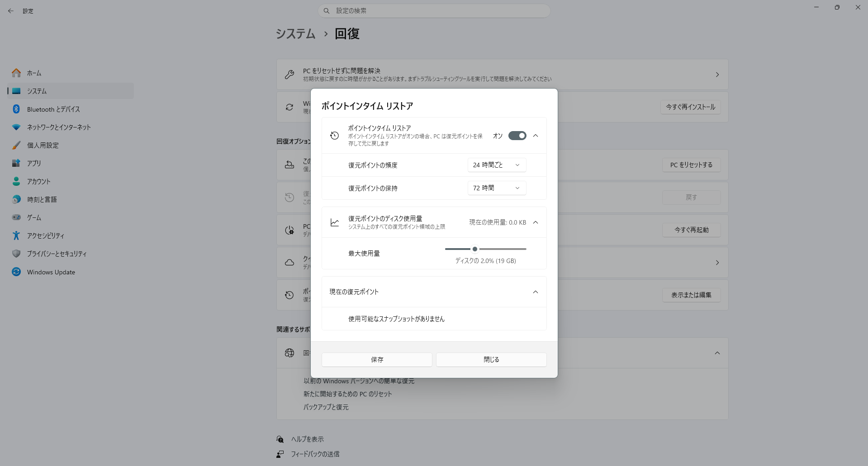868x466 pixels.
Task: Click the ネットワーク wifi icon in sidebar
Action: point(16,127)
